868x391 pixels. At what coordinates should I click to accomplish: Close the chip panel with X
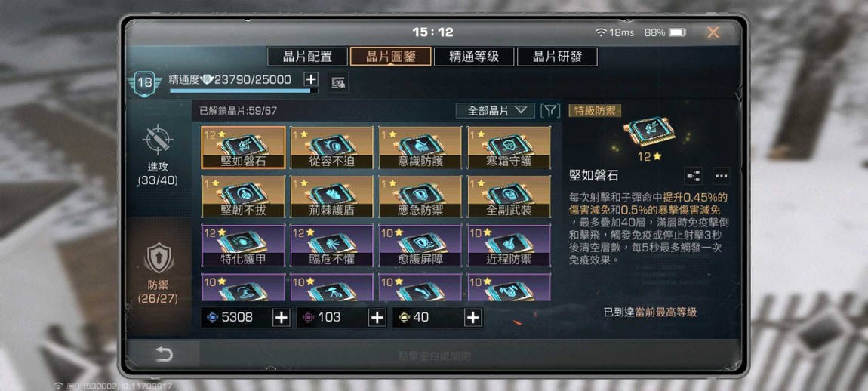pos(713,32)
